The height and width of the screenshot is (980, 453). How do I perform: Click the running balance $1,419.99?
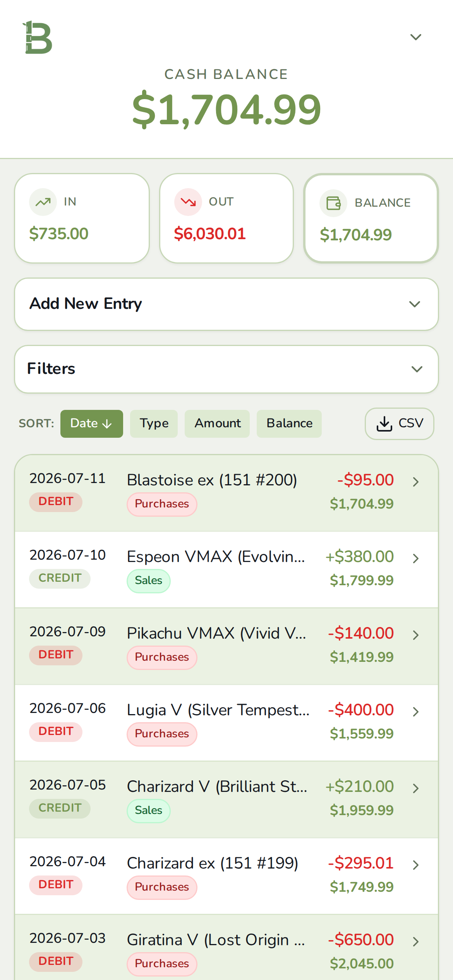click(362, 657)
